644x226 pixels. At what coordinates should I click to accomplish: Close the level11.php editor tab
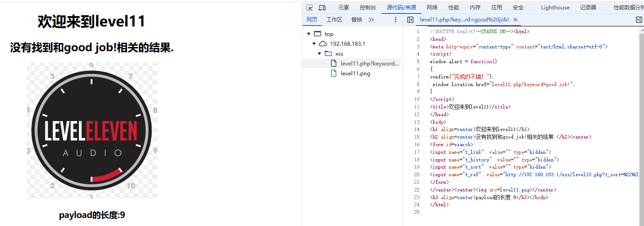515,20
